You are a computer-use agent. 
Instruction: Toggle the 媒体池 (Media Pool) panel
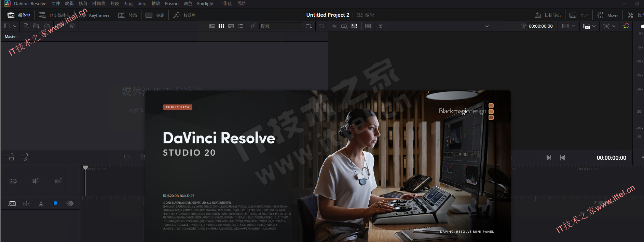(19, 15)
